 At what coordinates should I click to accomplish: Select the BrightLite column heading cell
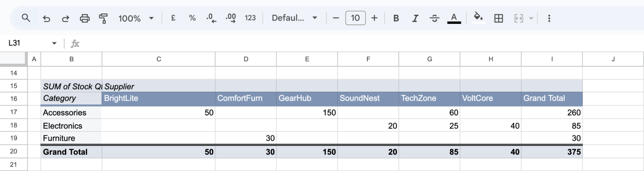tap(159, 98)
